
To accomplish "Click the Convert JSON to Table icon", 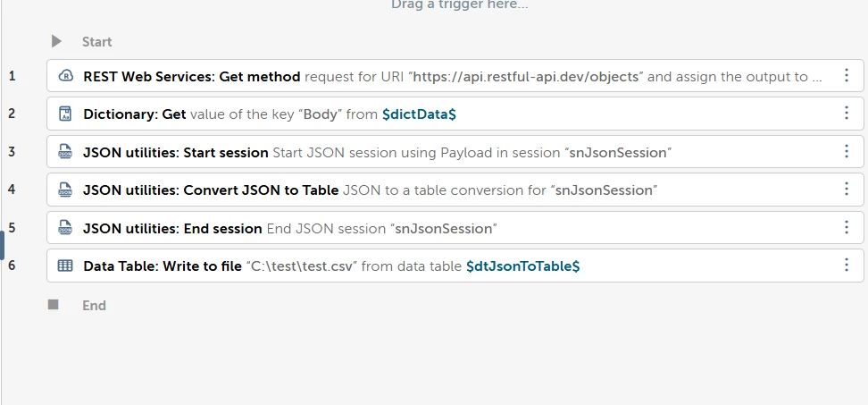I will point(64,190).
